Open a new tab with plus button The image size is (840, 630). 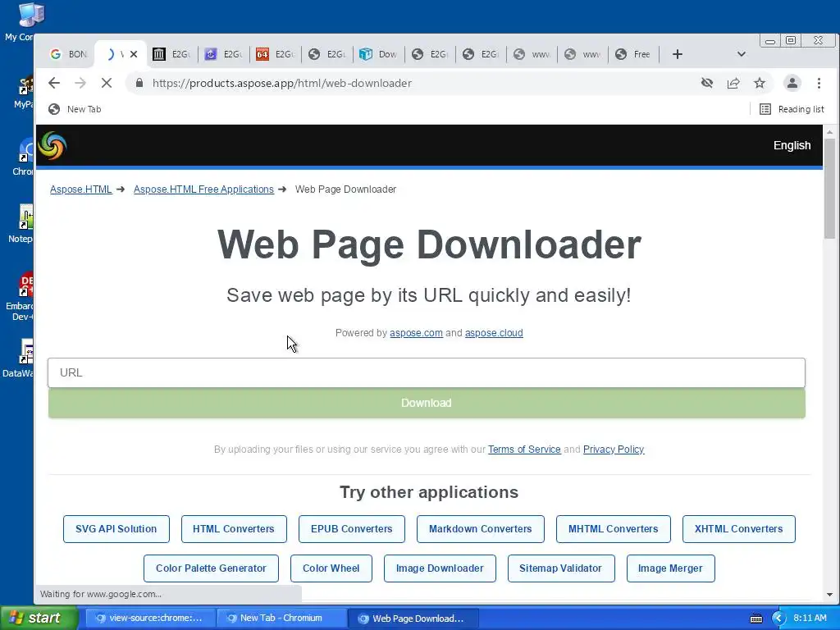tap(677, 54)
